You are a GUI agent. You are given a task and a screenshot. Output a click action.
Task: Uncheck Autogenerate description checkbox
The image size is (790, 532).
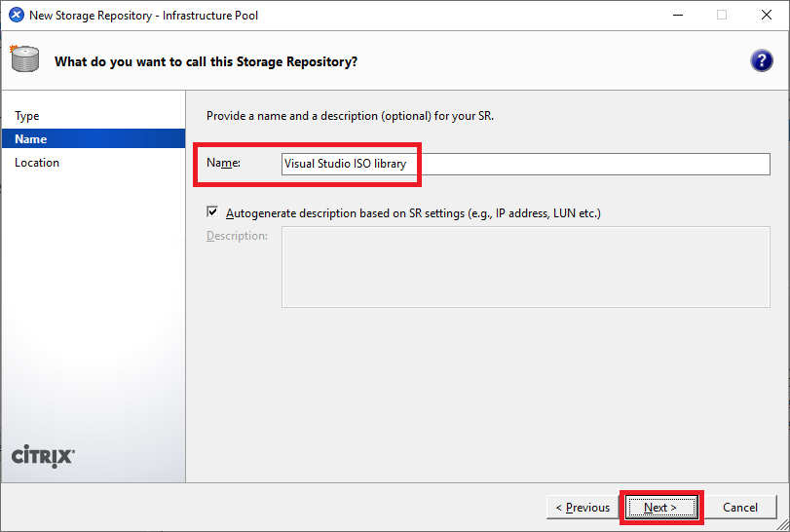tap(212, 212)
